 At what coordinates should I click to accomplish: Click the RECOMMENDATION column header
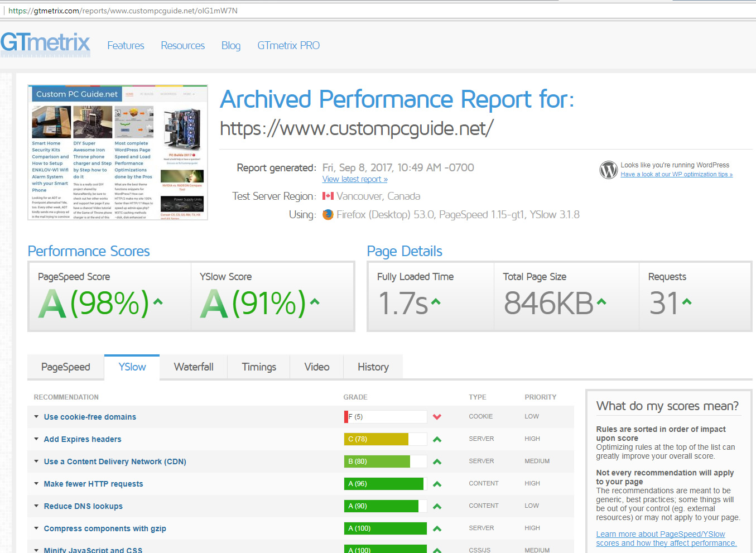click(66, 397)
